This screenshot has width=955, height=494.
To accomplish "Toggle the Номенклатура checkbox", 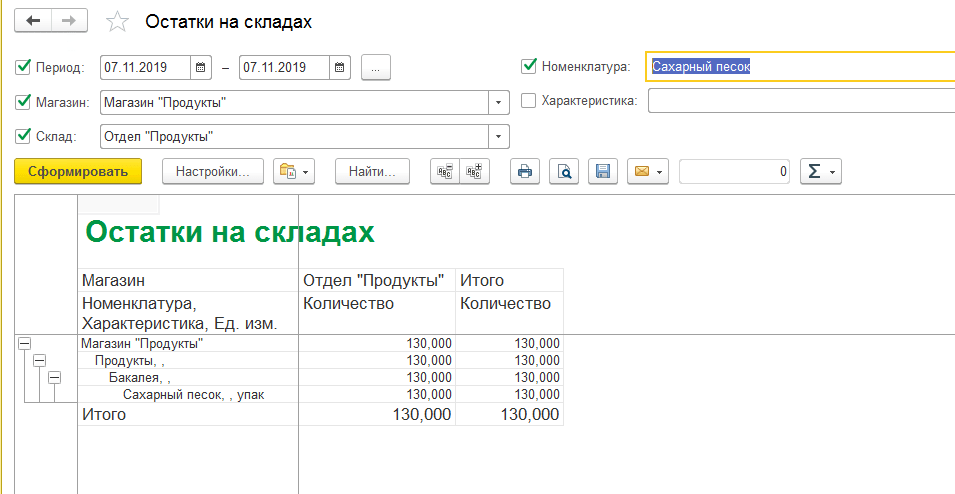I will click(529, 67).
